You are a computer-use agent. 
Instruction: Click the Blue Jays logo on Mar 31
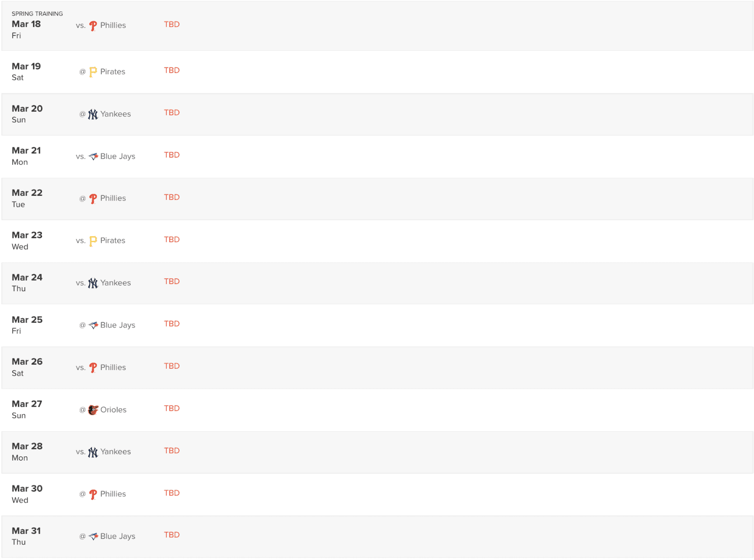click(x=93, y=536)
